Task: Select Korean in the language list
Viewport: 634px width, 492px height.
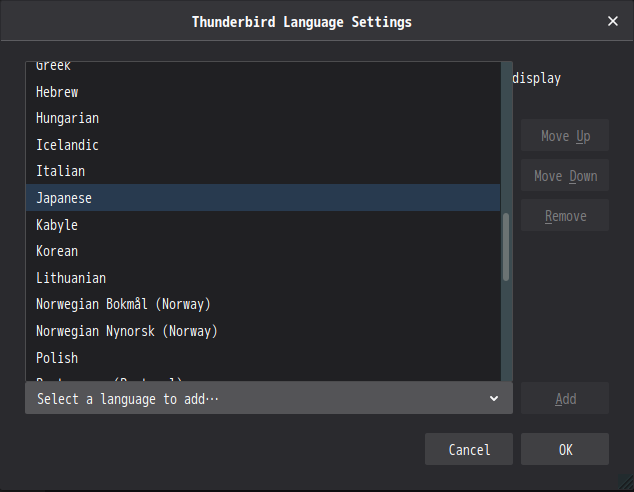Action: pyautogui.click(x=263, y=251)
